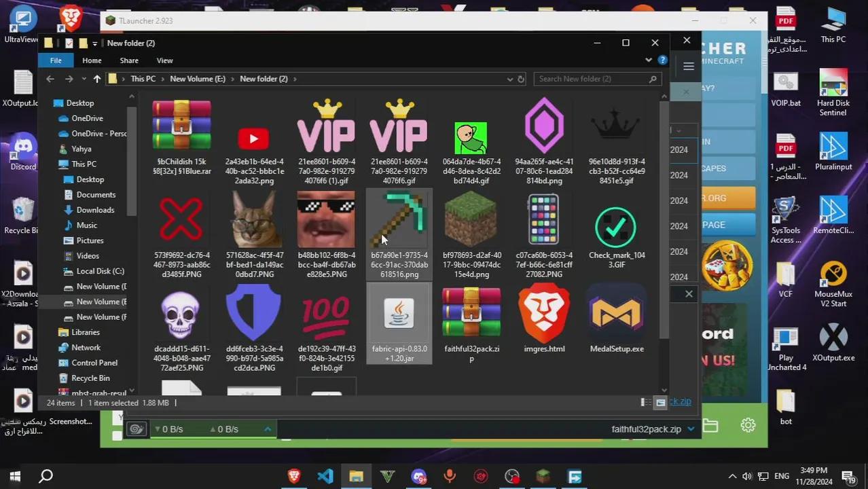
Task: Open the notification center icon
Action: click(x=849, y=476)
